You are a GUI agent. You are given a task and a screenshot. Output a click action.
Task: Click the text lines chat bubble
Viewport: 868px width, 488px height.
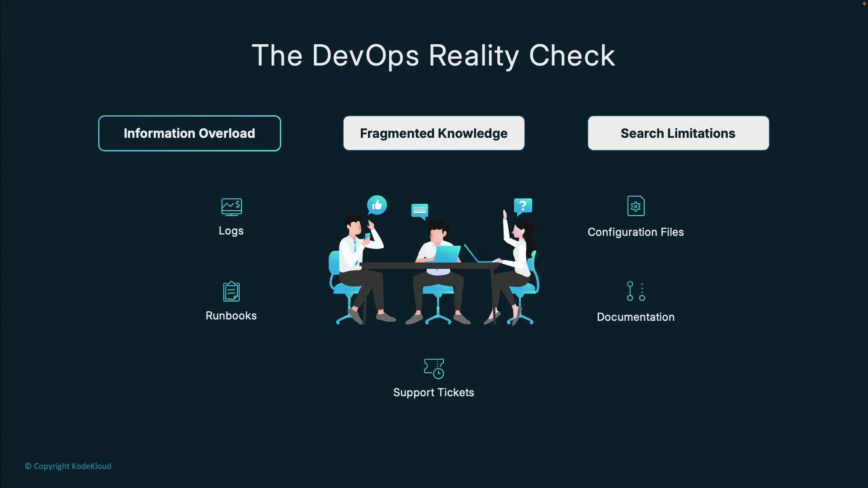(x=420, y=211)
